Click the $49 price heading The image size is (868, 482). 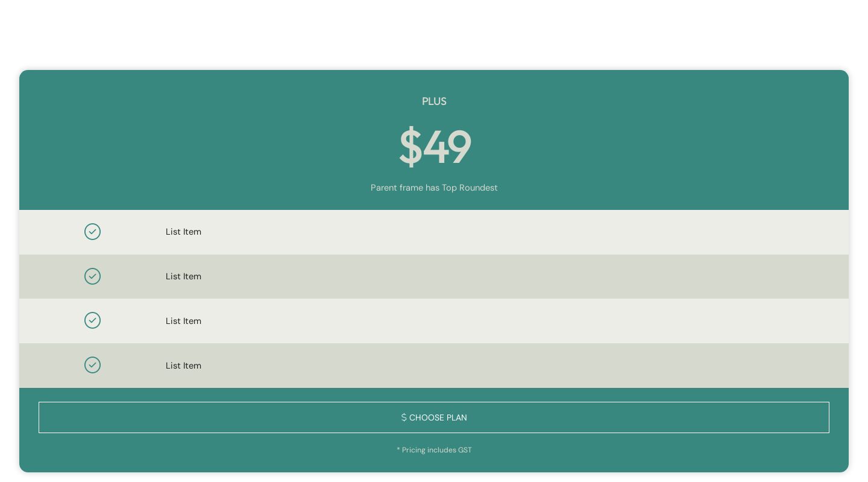click(435, 146)
